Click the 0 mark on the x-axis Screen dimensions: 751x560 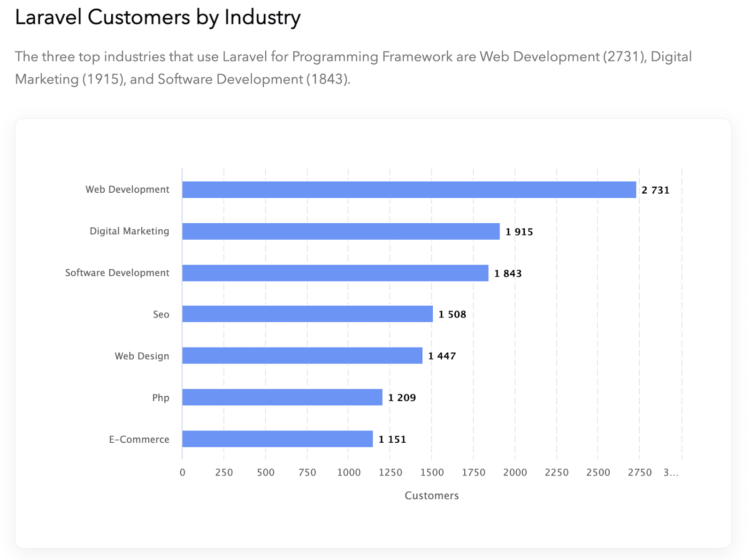coord(183,472)
